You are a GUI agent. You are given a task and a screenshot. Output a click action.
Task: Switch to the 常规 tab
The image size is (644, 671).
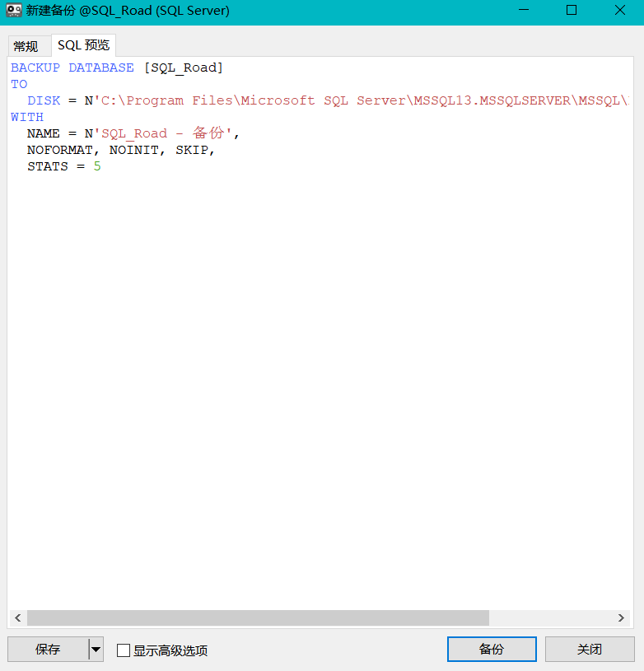26,46
